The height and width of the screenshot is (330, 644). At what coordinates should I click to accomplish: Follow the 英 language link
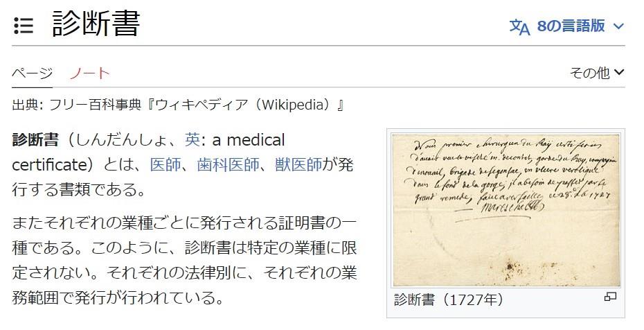193,140
